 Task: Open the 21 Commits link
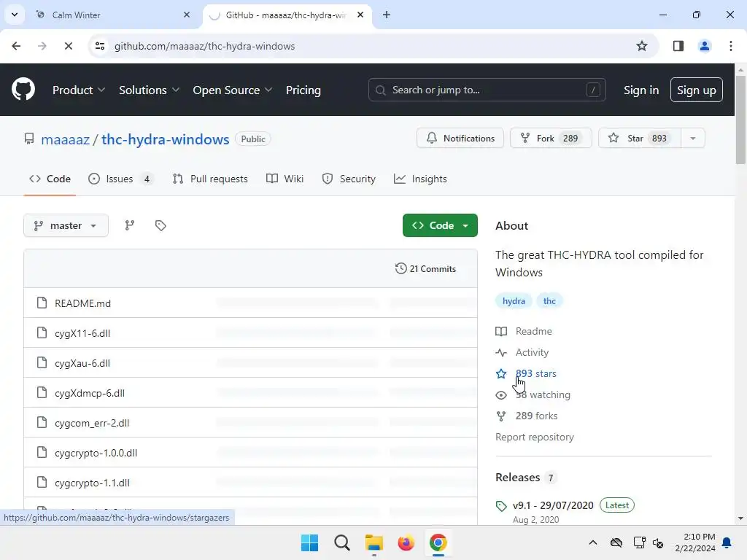tap(425, 268)
